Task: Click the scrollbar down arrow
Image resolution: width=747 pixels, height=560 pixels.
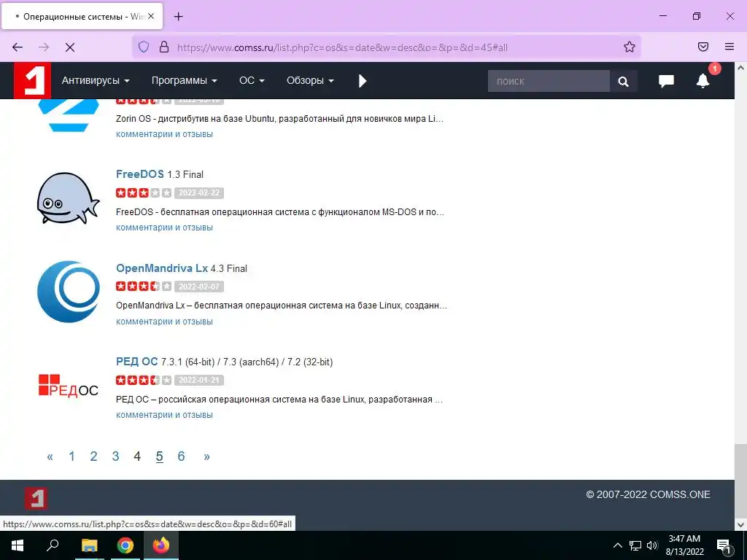Action: pos(740,525)
